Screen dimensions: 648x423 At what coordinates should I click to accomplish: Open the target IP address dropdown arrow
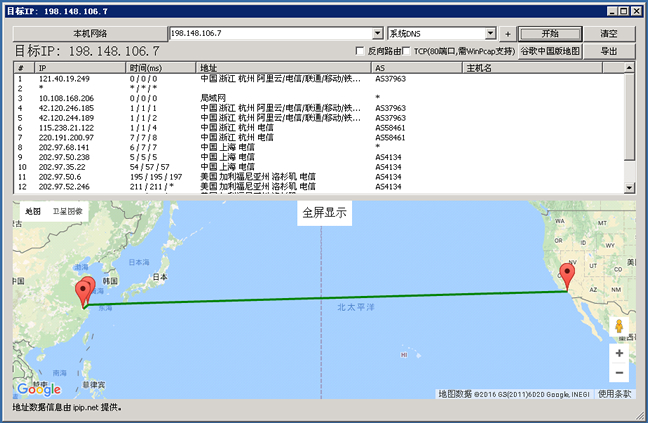pyautogui.click(x=377, y=34)
